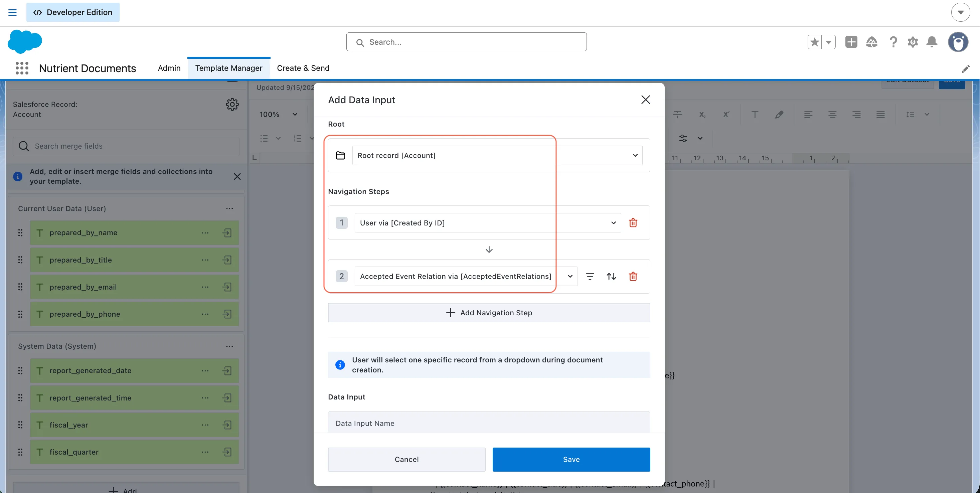The width and height of the screenshot is (980, 493).
Task: Save the data input
Action: click(x=571, y=460)
